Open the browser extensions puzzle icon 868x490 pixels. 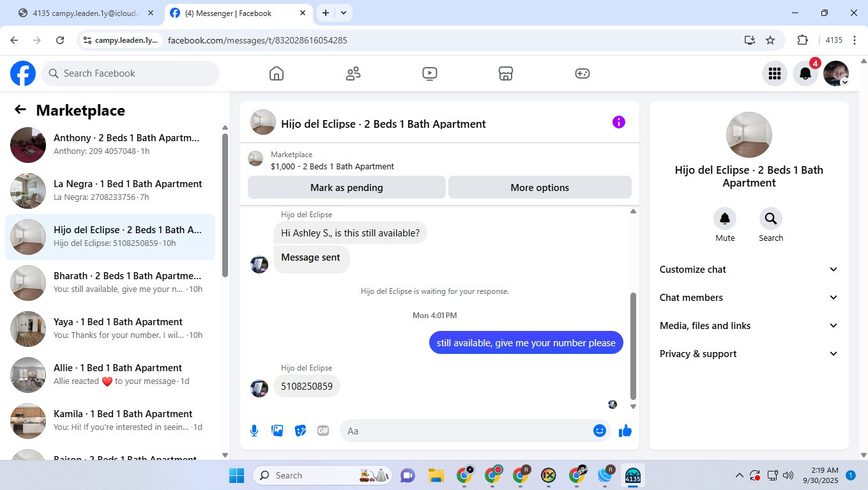click(803, 40)
